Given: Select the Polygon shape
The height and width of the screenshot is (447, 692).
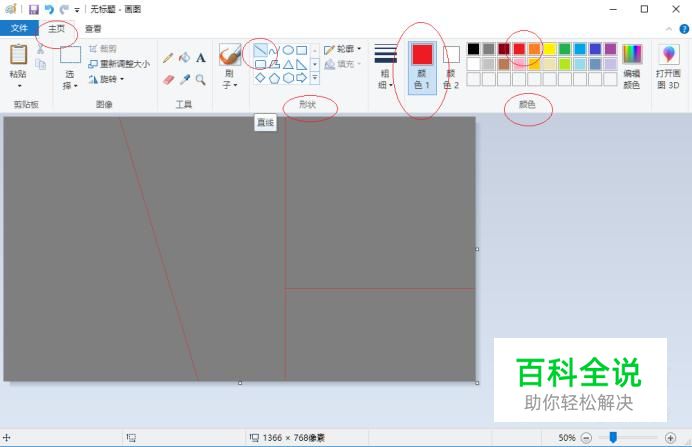Looking at the screenshot, I should click(274, 64).
